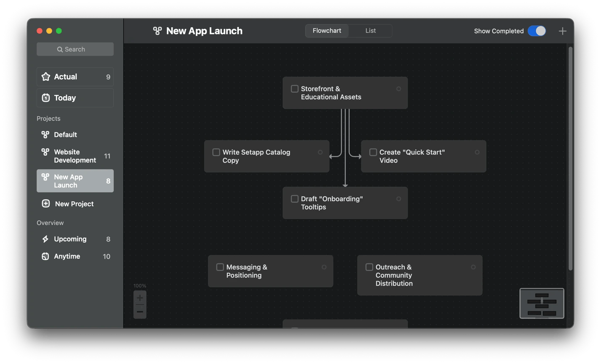This screenshot has width=601, height=364.
Task: Click connector dot on Storefront & Educational Assets
Action: pos(398,89)
